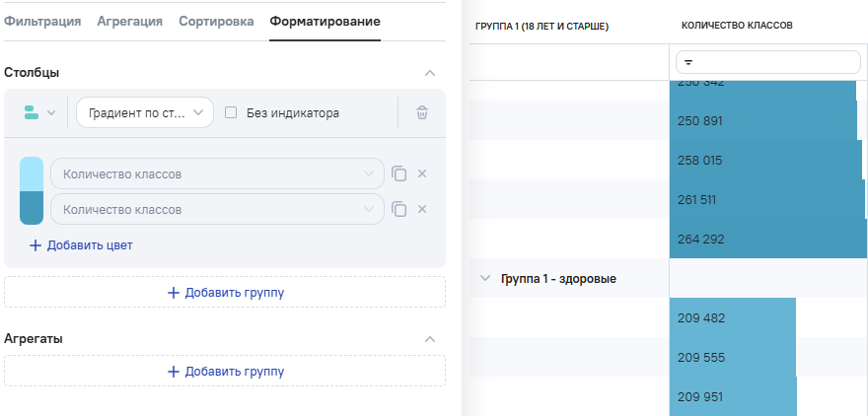Enable the Без индикатора checkbox
868x416 pixels.
point(231,112)
